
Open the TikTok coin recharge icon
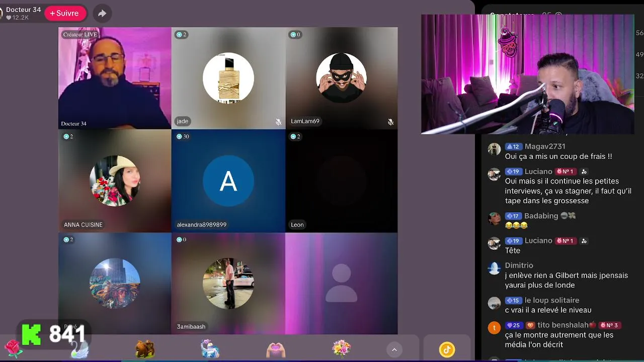pos(447,349)
